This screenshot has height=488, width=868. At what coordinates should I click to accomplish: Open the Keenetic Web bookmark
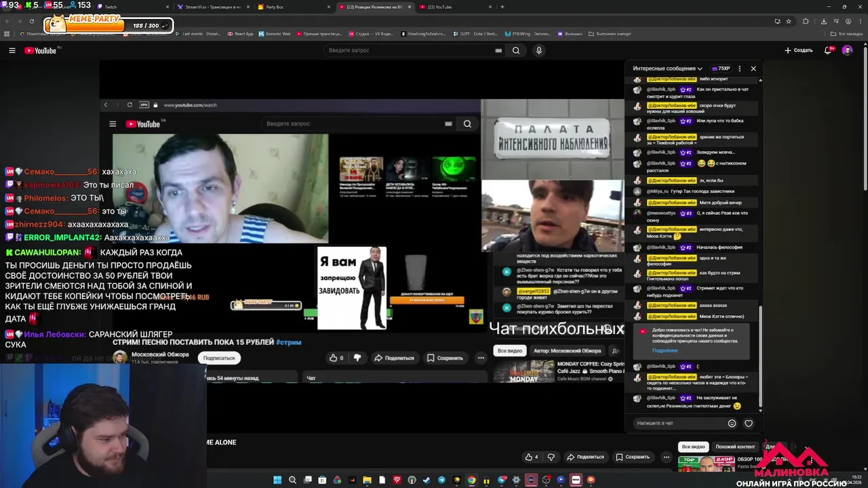pyautogui.click(x=275, y=34)
